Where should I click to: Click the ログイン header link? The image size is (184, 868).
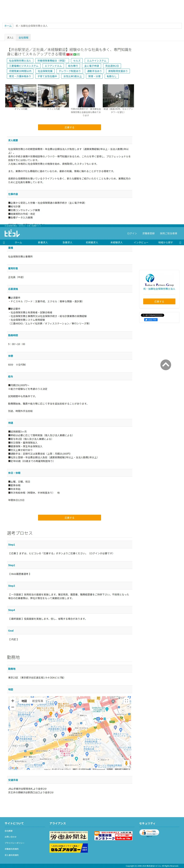click(132, 233)
